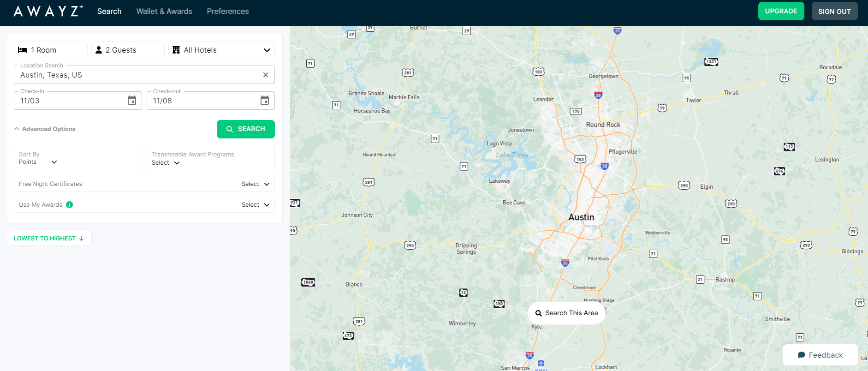This screenshot has width=868, height=371.
Task: Expand the Free Night Certificates selector
Action: 255,184
